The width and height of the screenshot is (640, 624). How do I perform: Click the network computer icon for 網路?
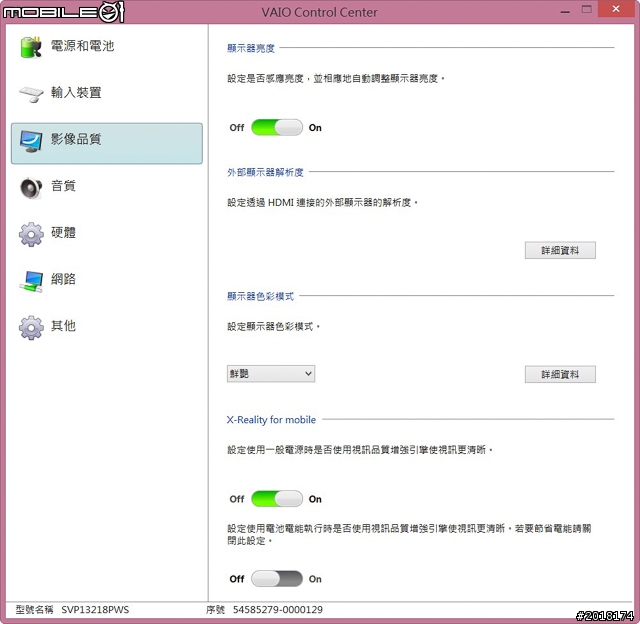31,282
